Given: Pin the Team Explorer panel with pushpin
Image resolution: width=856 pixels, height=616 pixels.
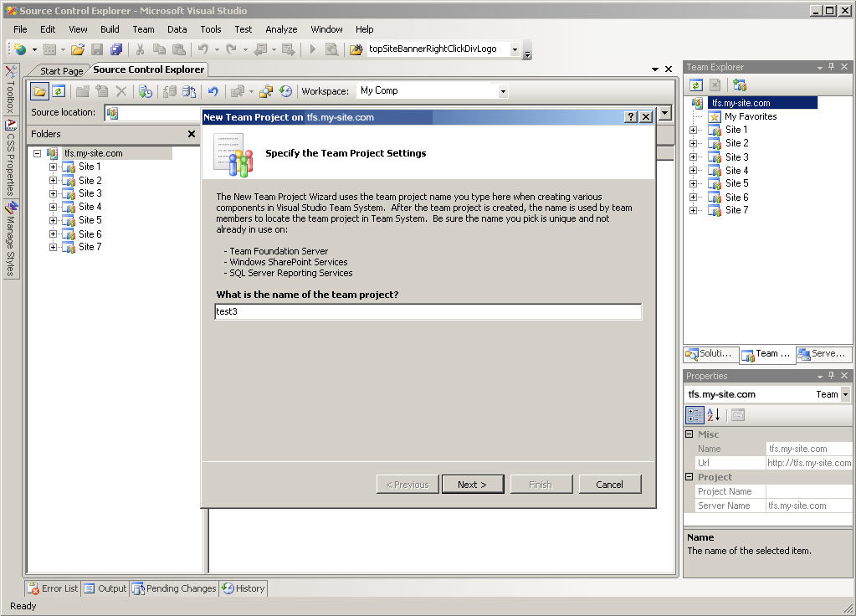Looking at the screenshot, I should point(832,67).
